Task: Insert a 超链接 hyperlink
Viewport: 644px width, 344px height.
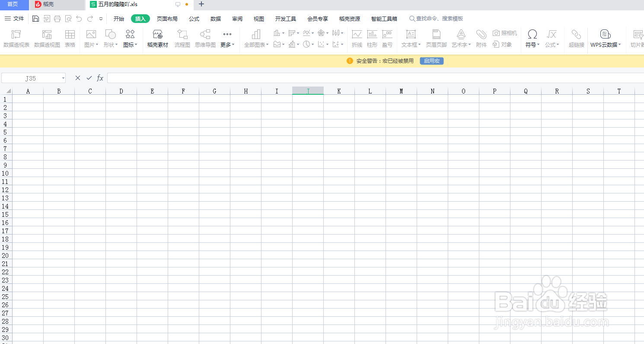Action: point(576,39)
